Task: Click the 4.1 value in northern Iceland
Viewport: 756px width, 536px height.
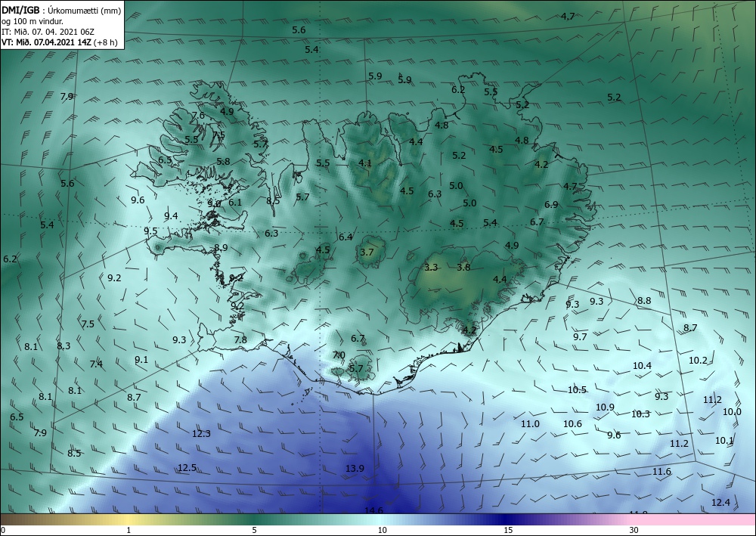Action: [x=365, y=163]
